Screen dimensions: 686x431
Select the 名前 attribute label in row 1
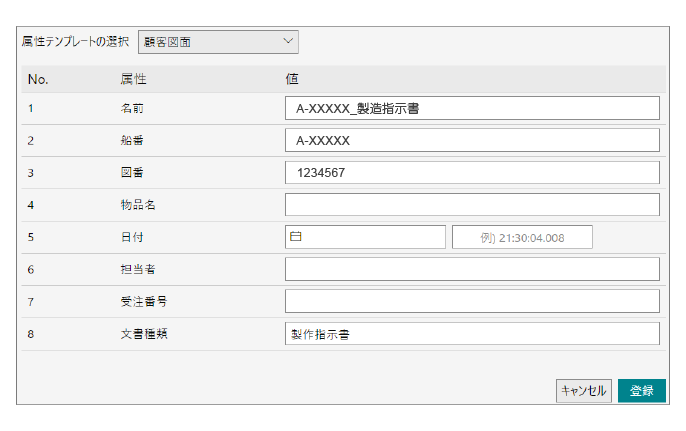[131, 108]
